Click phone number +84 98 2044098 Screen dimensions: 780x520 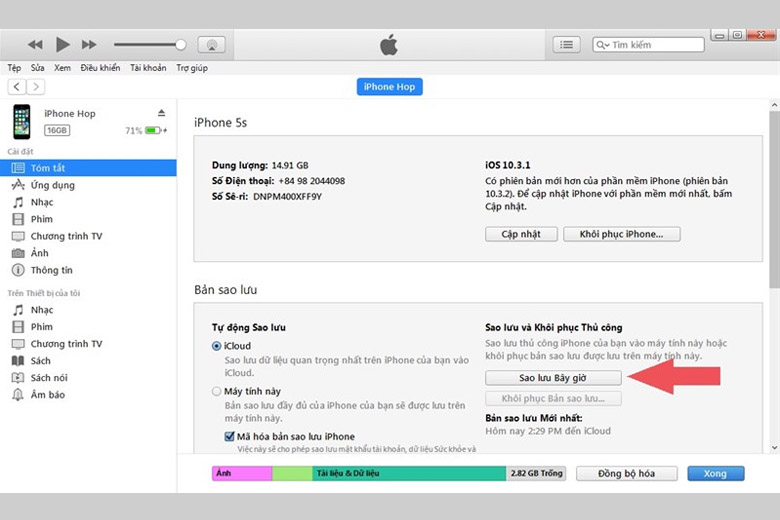coord(312,181)
